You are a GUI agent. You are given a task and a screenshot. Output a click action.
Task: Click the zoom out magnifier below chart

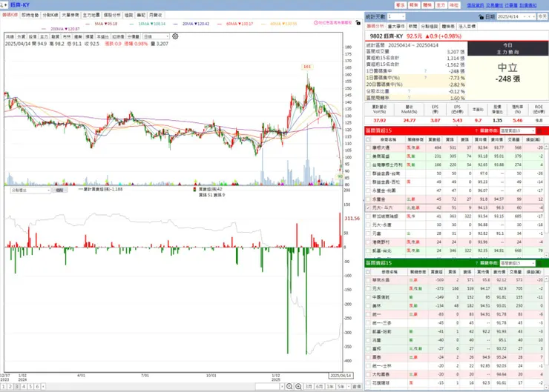click(x=289, y=386)
